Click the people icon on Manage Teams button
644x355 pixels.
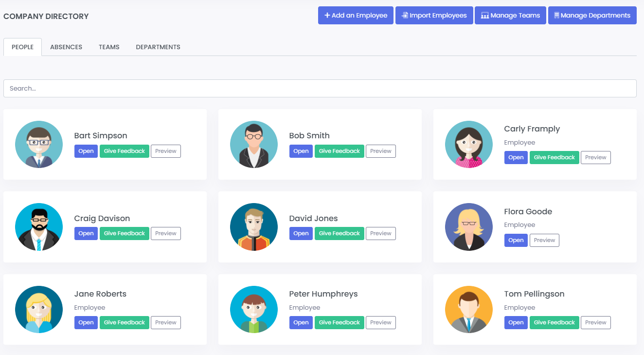[x=484, y=15]
